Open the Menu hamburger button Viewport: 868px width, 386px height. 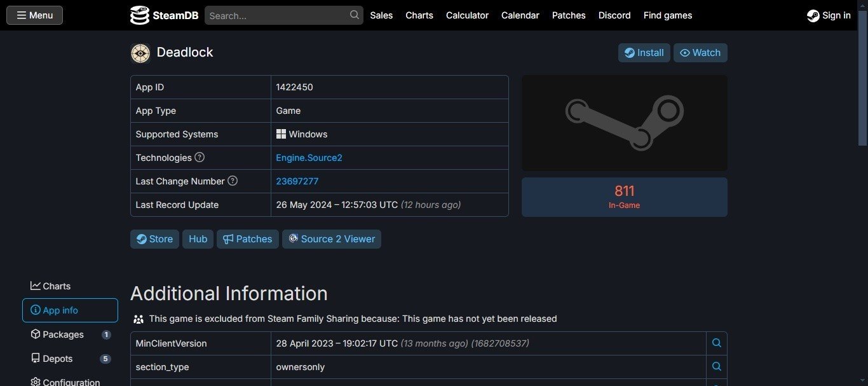pos(34,15)
